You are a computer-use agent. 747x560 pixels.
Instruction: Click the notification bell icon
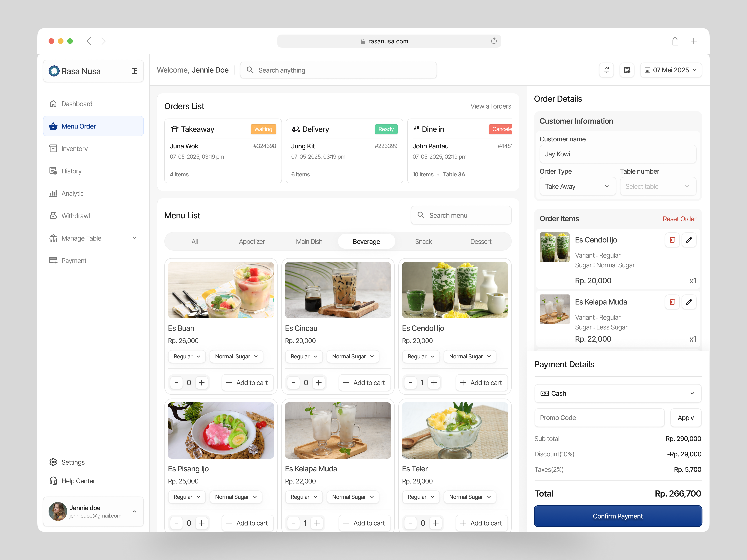click(606, 70)
